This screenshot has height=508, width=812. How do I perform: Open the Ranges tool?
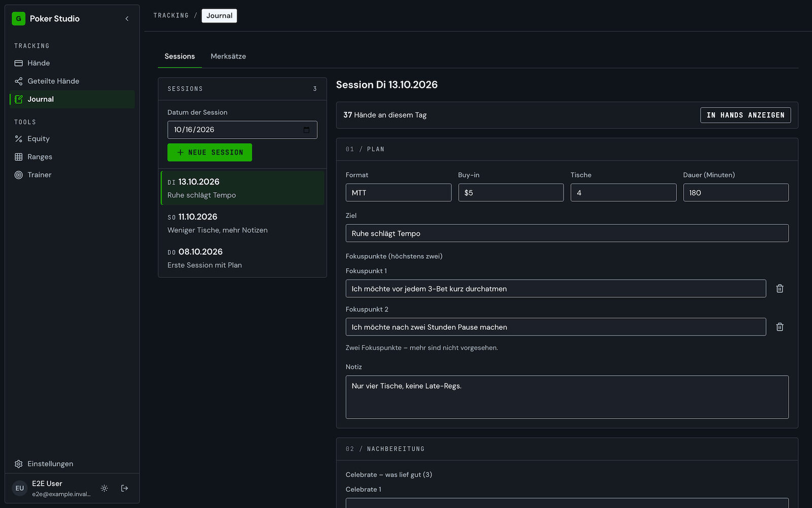[72, 157]
